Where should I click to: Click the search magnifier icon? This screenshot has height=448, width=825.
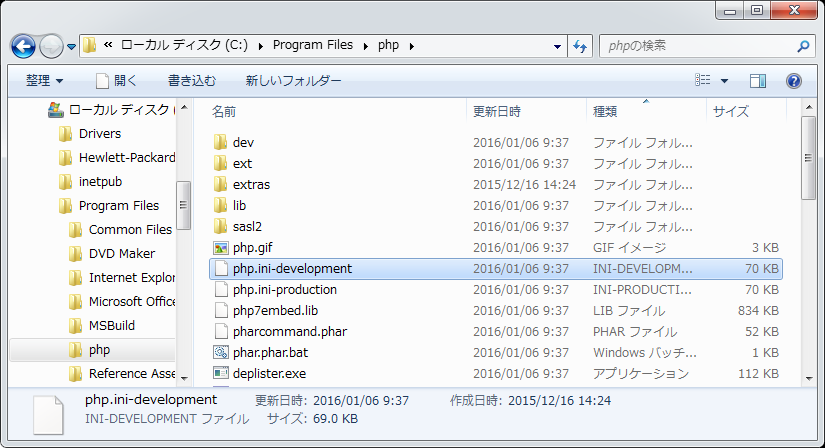point(803,46)
